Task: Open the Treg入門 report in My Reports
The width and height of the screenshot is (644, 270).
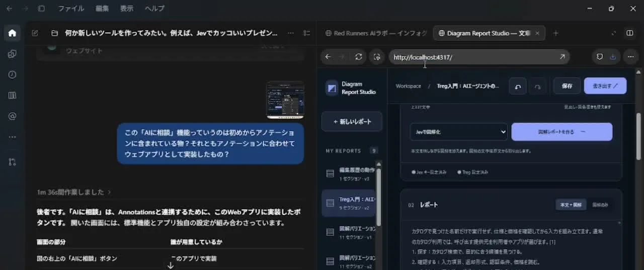Action: pos(350,203)
